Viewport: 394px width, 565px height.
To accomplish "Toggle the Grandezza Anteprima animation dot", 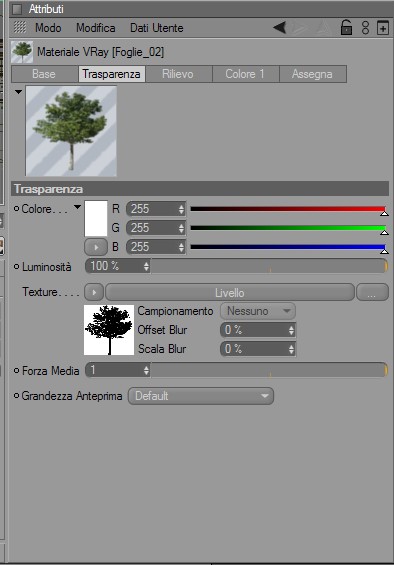I will [16, 396].
